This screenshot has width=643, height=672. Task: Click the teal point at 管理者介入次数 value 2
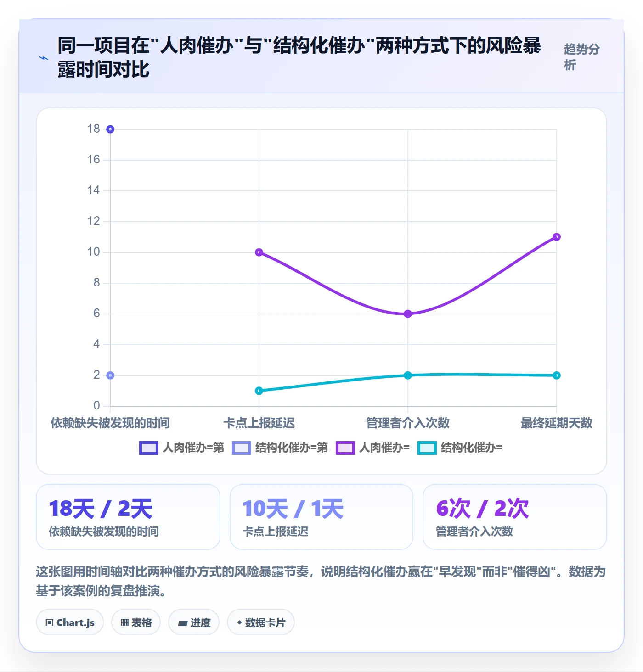click(408, 375)
